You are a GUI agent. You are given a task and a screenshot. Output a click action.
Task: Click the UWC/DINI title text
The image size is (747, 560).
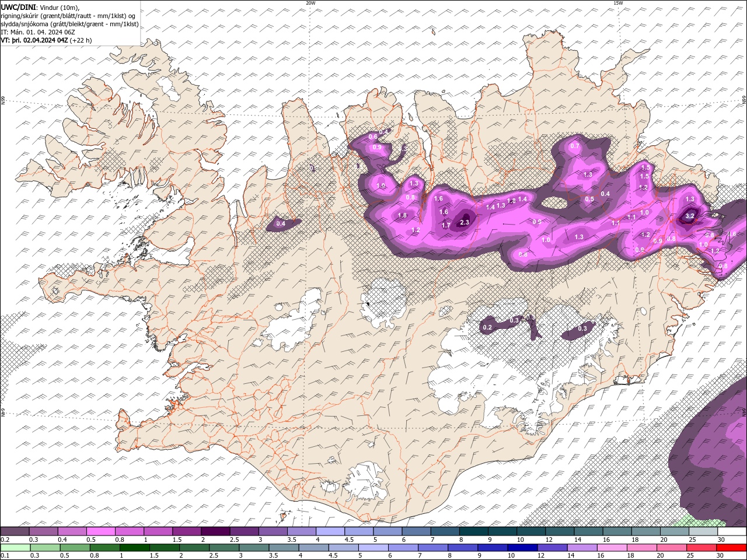point(18,6)
